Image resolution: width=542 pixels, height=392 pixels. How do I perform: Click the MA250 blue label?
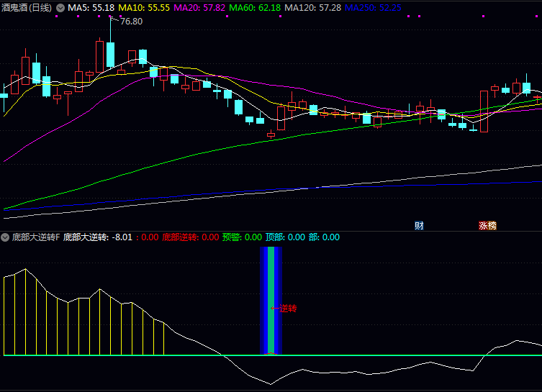click(373, 7)
